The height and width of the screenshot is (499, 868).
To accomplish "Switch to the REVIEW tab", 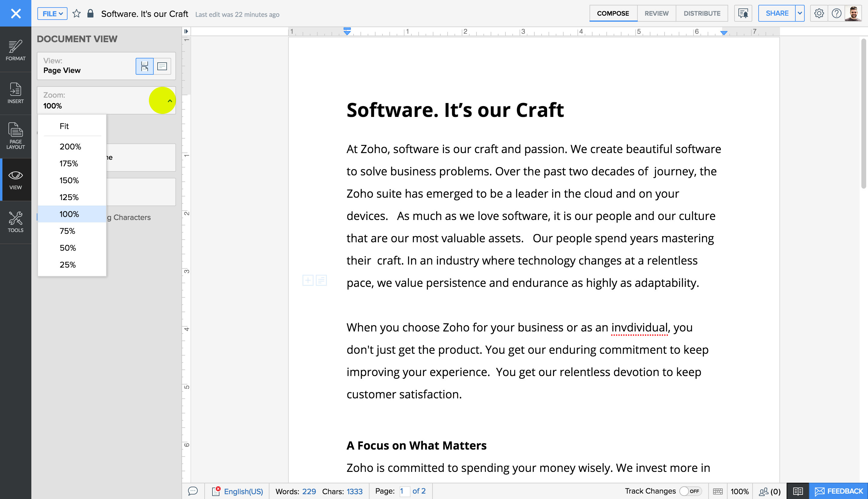I will pyautogui.click(x=656, y=13).
